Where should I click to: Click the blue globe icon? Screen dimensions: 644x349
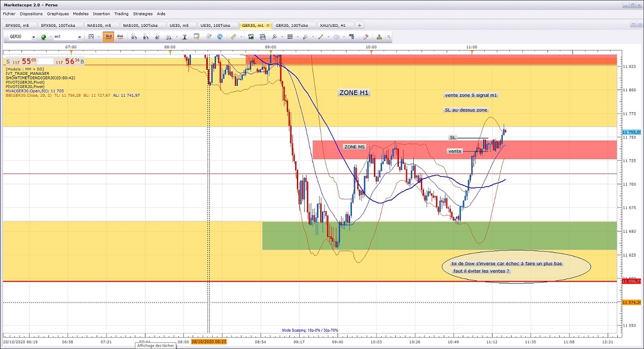(220, 36)
